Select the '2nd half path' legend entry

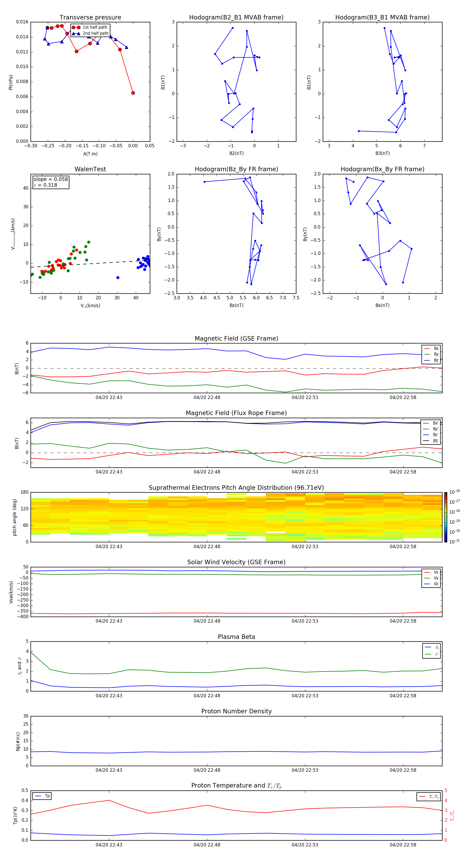point(90,33)
